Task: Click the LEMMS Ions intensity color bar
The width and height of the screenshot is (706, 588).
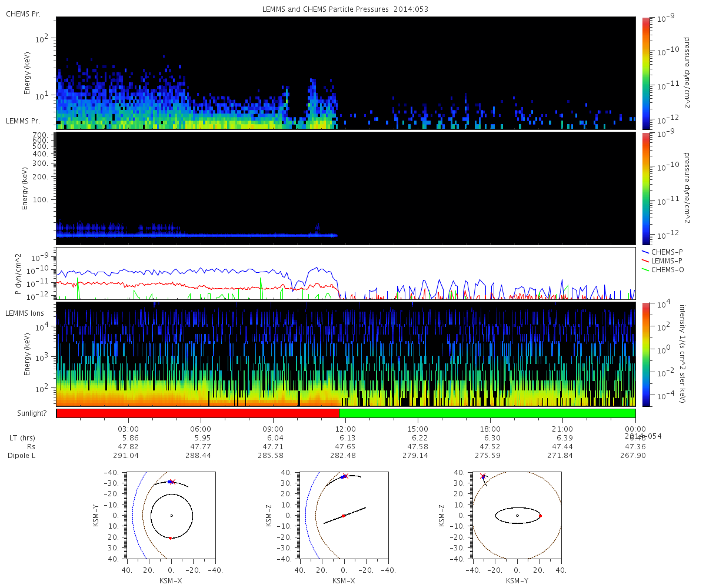Action: point(646,354)
